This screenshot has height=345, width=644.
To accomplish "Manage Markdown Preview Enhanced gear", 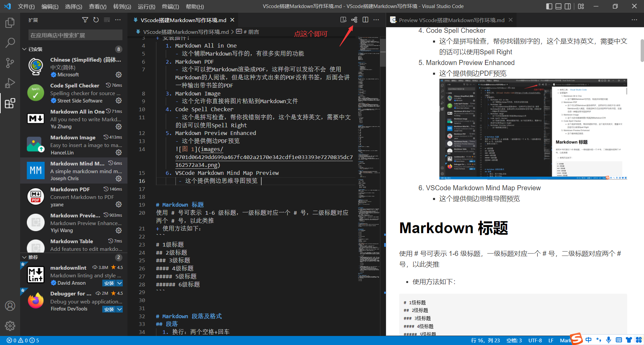I will point(119,230).
